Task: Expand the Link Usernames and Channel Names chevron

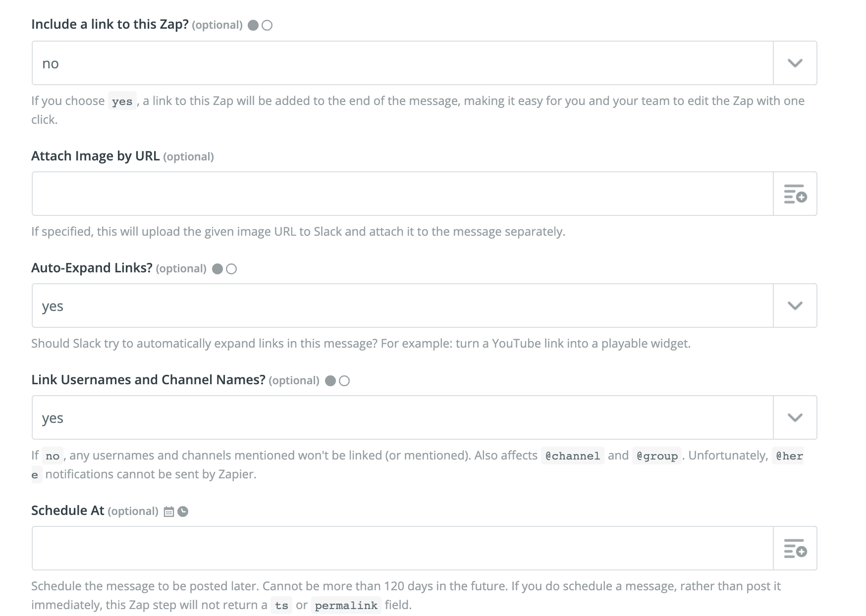Action: [795, 417]
